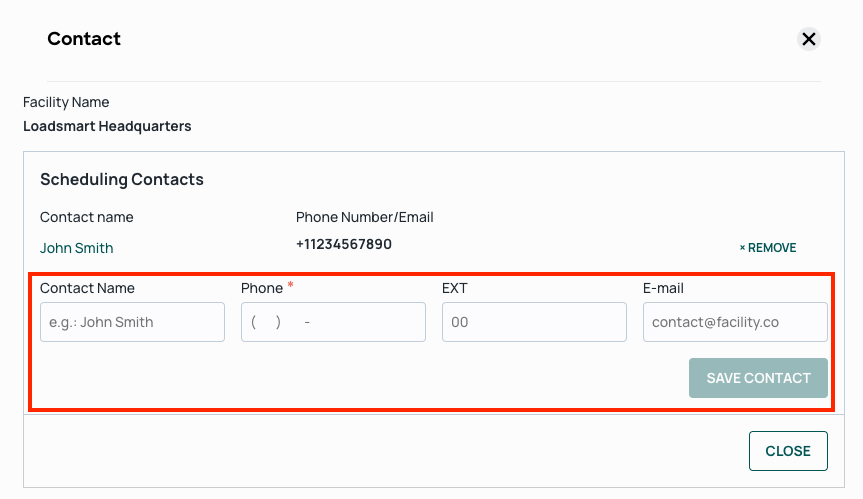
Task: Select the Loadsmart Headquarters facility name text
Action: [x=107, y=126]
